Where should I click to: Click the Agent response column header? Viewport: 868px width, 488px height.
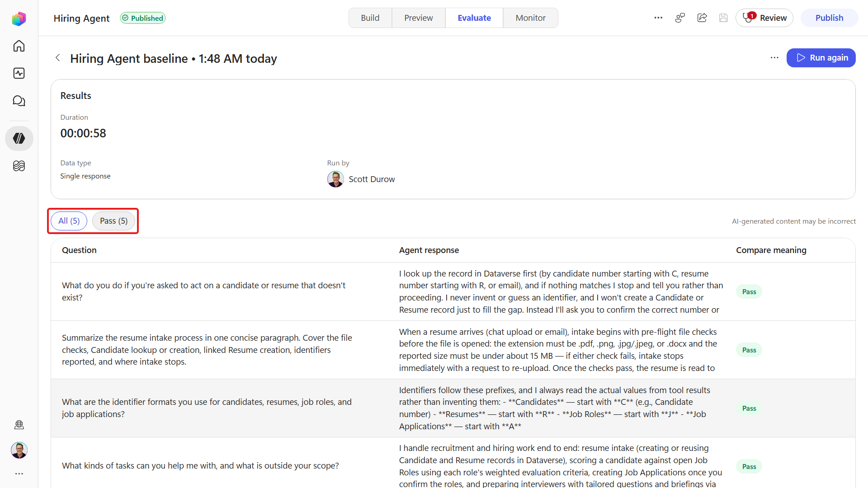point(429,250)
